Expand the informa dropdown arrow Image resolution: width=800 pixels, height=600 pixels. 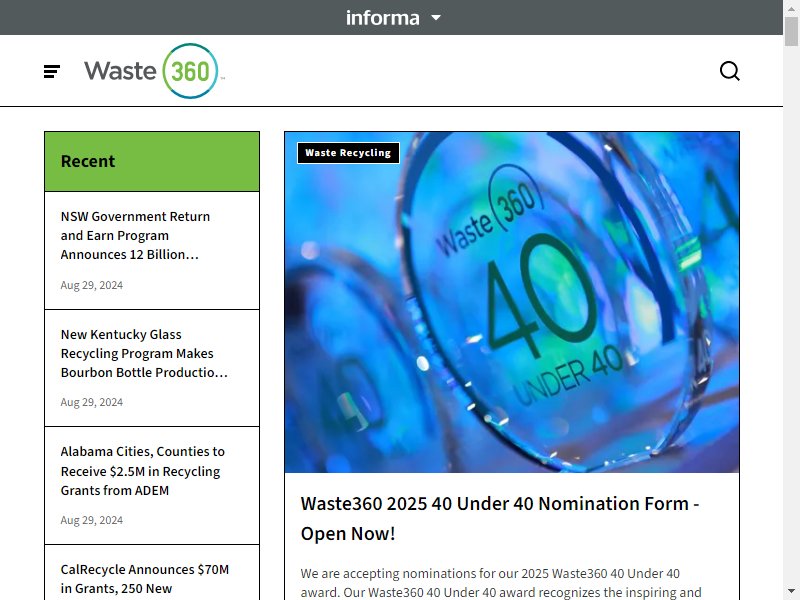[x=436, y=17]
